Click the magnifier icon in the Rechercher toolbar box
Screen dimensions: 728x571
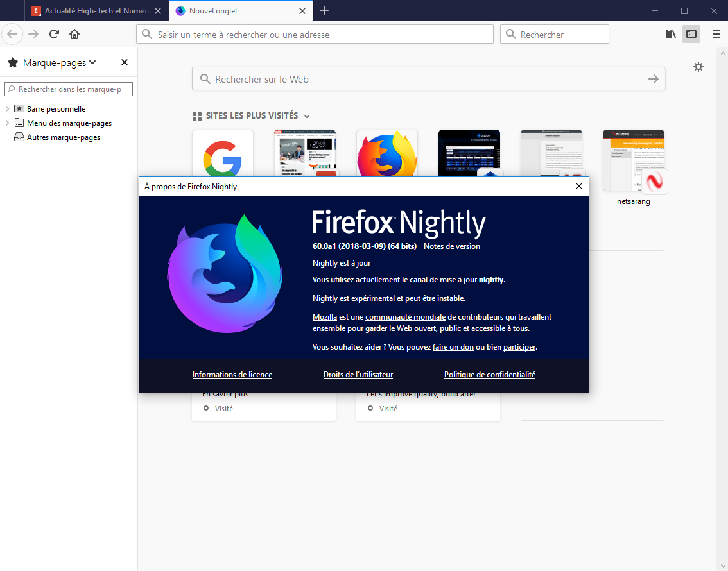point(511,35)
